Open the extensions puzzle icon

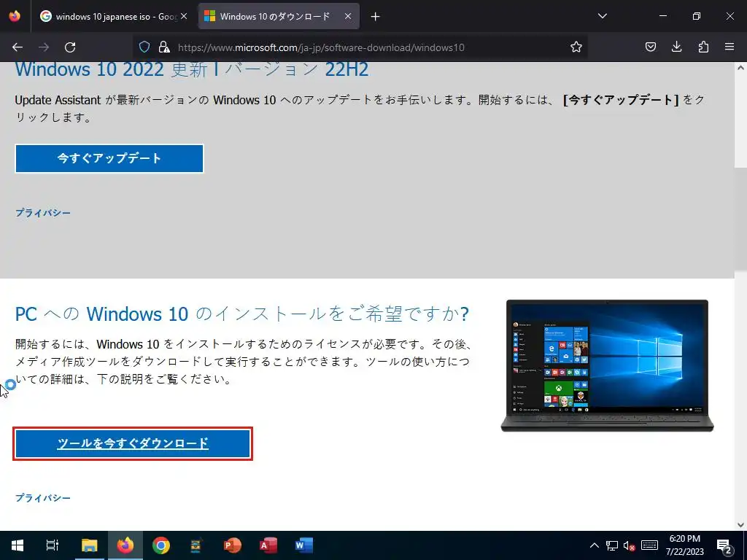coord(703,47)
